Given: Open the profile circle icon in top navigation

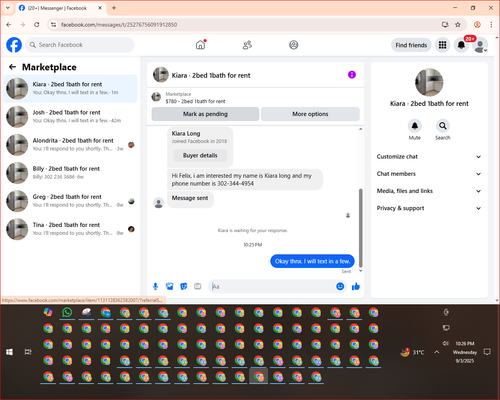Looking at the screenshot, I should click(294, 45).
